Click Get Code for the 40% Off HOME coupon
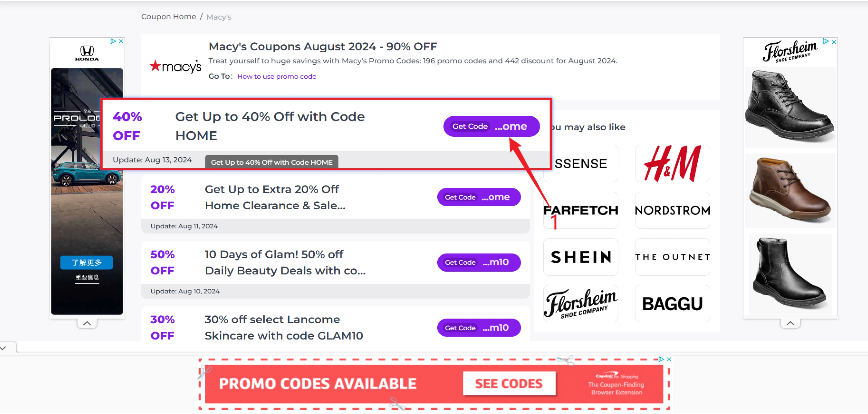This screenshot has width=868, height=414. (x=491, y=126)
